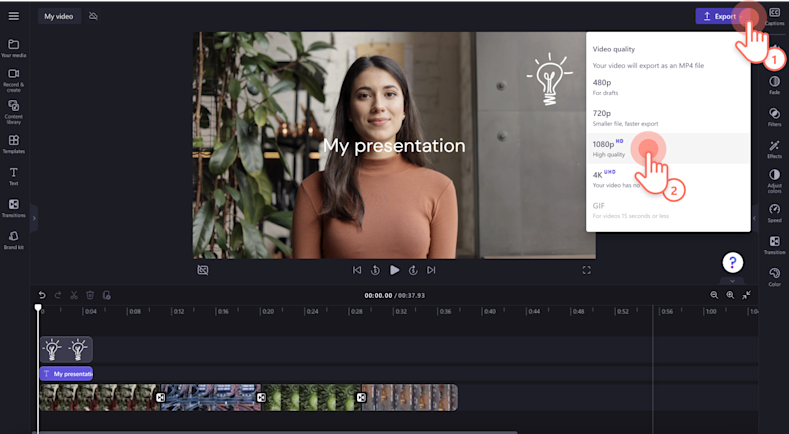This screenshot has width=789, height=434.
Task: Select the GIF export option
Action: coord(668,210)
